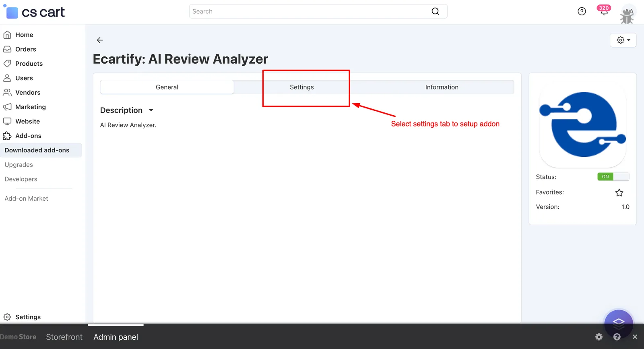The image size is (644, 349).
Task: Switch to the General tab
Action: click(x=167, y=87)
